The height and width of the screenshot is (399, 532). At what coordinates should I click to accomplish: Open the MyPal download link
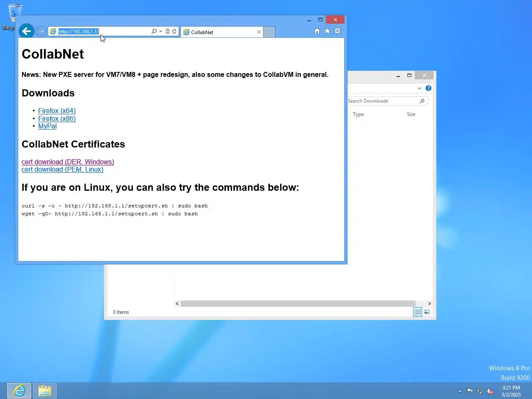47,126
